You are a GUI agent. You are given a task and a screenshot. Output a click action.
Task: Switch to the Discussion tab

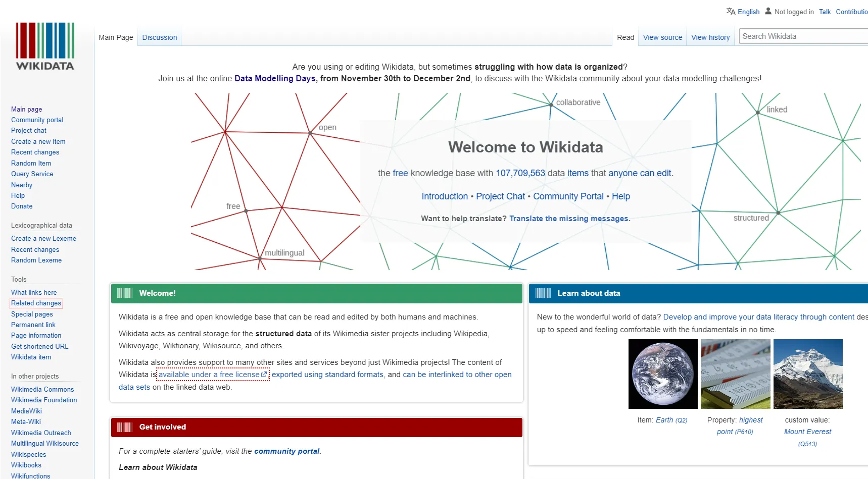pyautogui.click(x=159, y=37)
